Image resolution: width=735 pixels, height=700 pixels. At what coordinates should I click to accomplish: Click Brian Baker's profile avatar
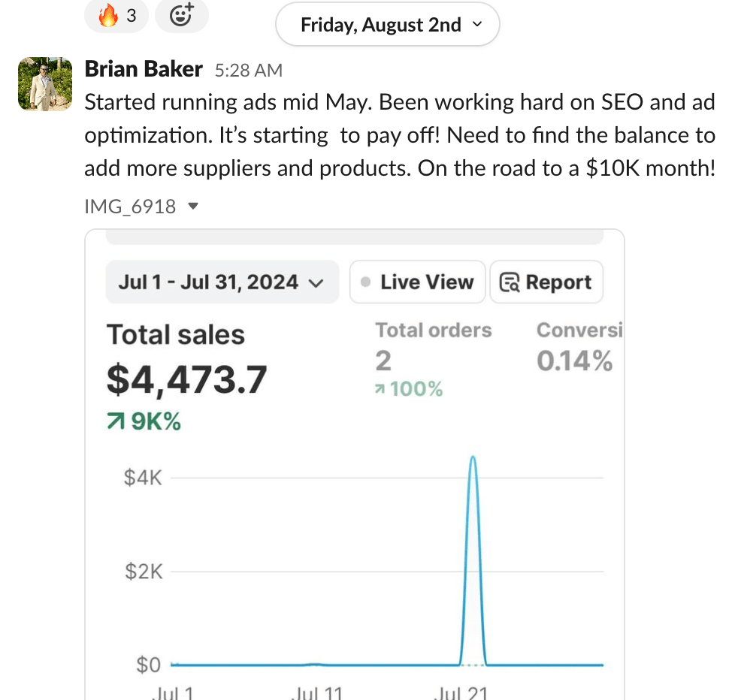click(45, 83)
